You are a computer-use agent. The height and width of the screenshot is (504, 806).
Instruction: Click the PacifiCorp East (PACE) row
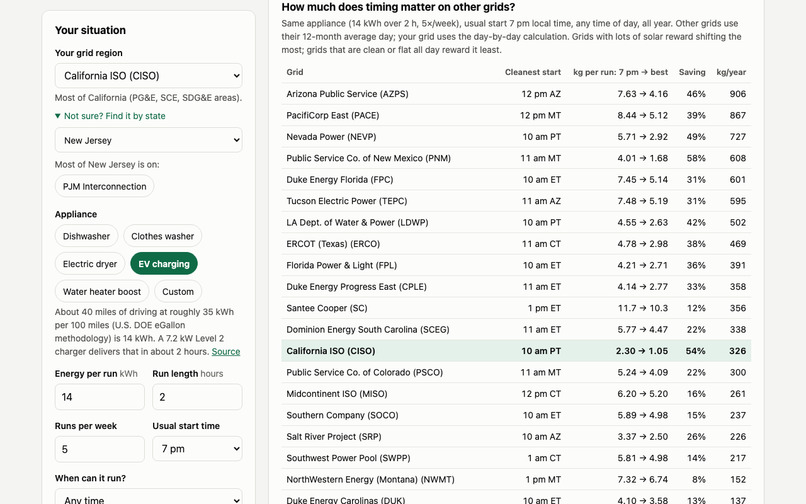[516, 116]
